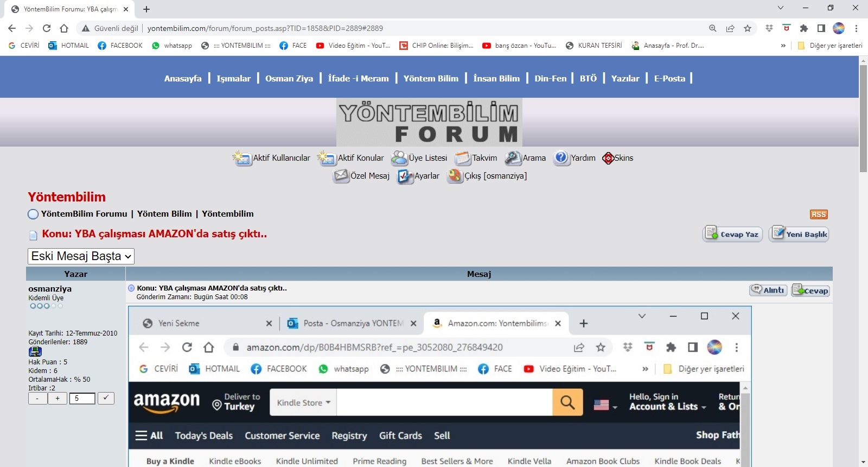Viewport: 868px width, 467px height.
Task: Click the Güvenli değil site security warning
Action: (x=110, y=28)
